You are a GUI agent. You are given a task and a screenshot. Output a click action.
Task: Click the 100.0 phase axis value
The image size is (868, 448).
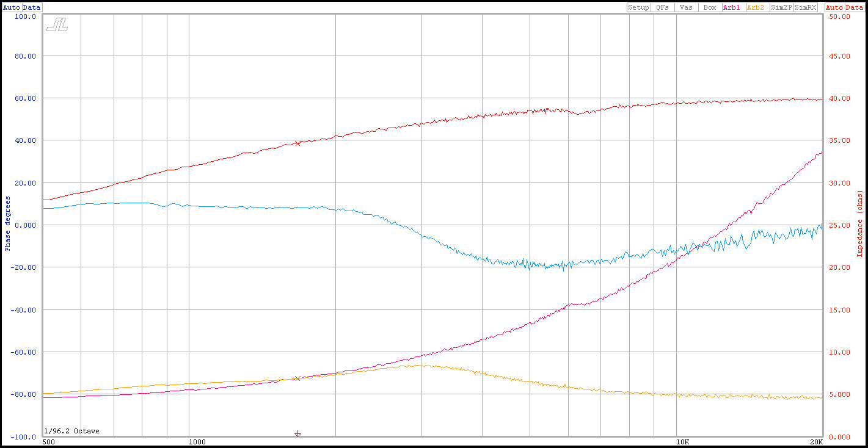(x=25, y=16)
